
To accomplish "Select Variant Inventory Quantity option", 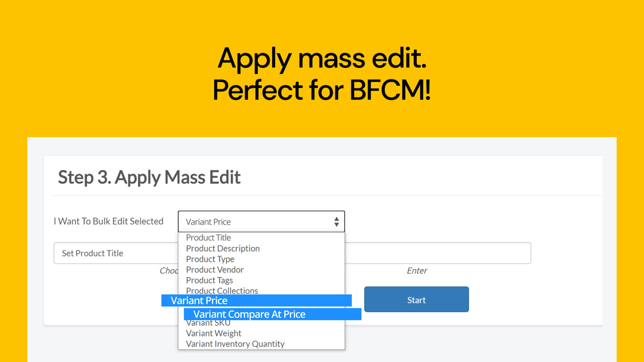I will point(234,343).
